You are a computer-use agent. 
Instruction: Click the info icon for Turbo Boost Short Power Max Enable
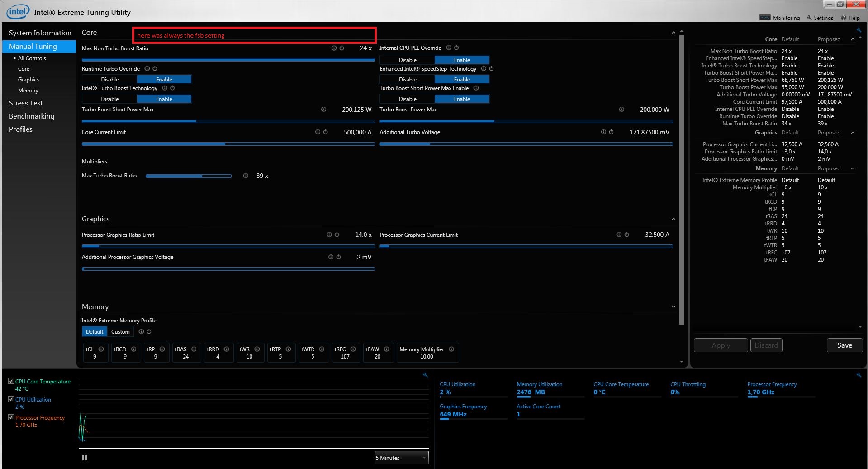476,88
